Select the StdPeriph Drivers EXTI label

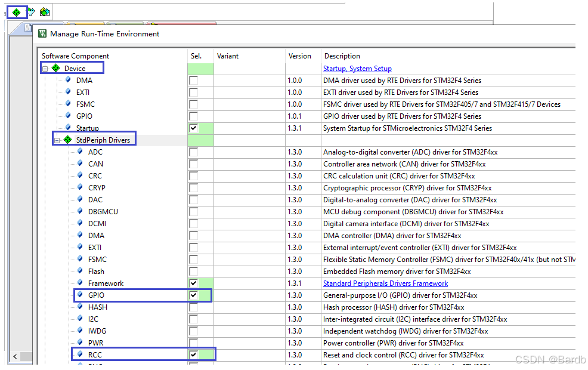[95, 248]
